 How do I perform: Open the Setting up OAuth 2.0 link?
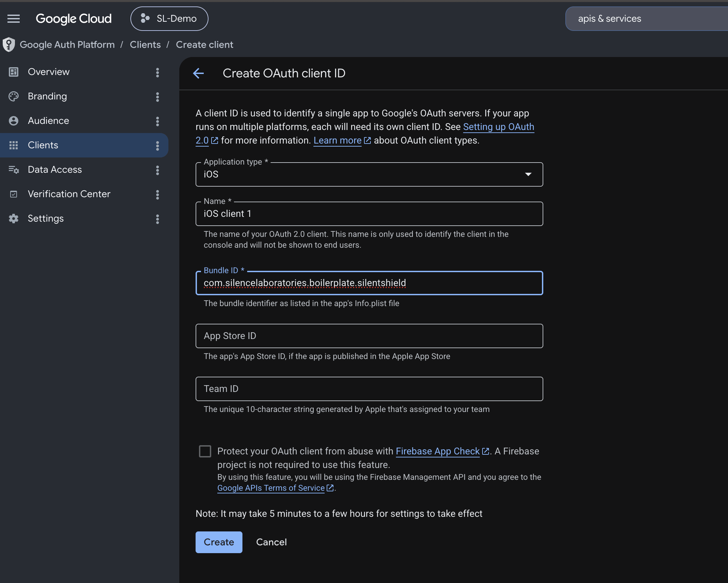pyautogui.click(x=498, y=127)
